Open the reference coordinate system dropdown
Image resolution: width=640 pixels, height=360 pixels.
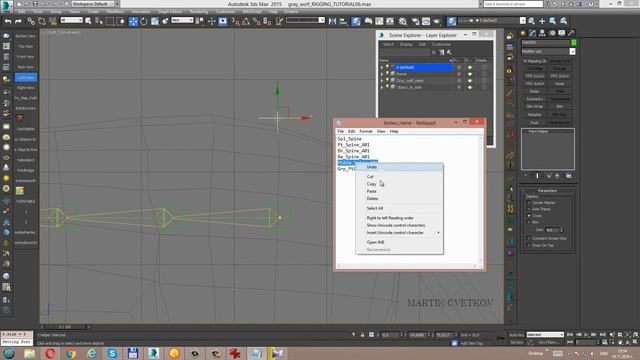click(182, 20)
